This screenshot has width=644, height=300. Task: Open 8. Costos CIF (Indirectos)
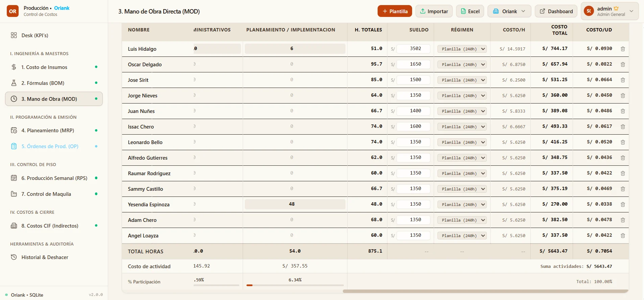(54, 226)
